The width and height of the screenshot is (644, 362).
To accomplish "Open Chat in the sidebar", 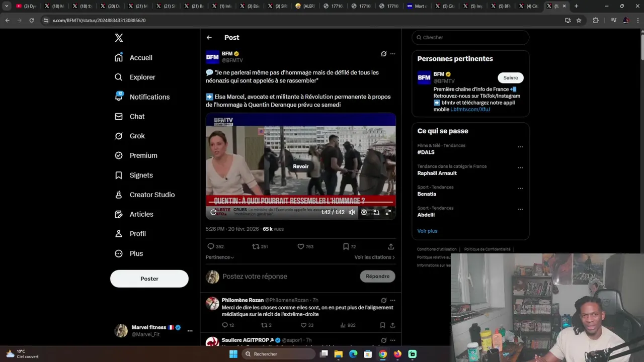I will 129,116.
